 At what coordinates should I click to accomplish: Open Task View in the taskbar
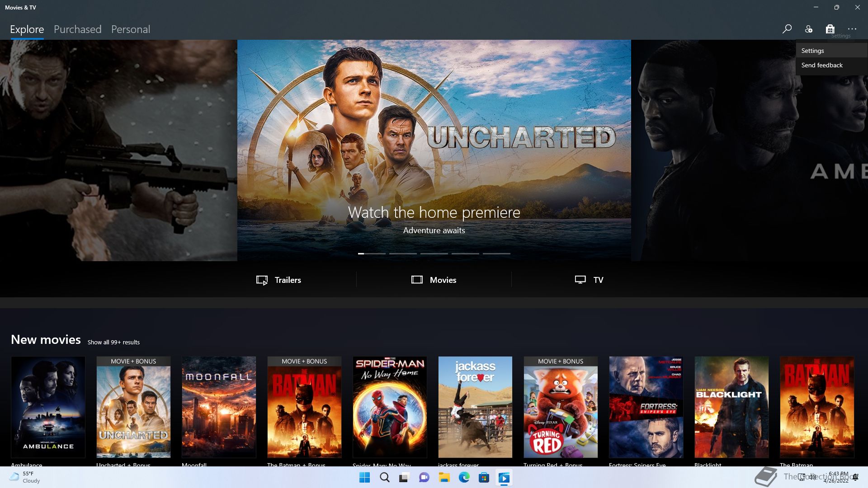pos(404,478)
